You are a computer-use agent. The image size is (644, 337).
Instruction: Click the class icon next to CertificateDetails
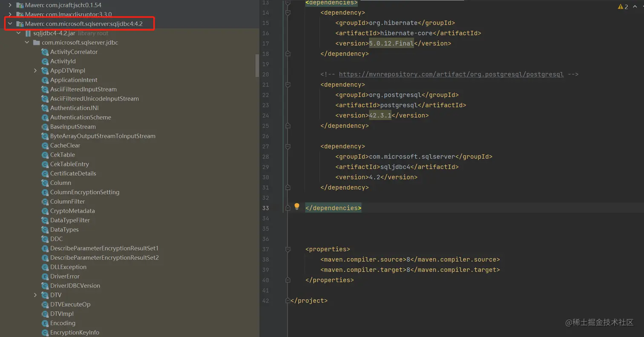(45, 174)
